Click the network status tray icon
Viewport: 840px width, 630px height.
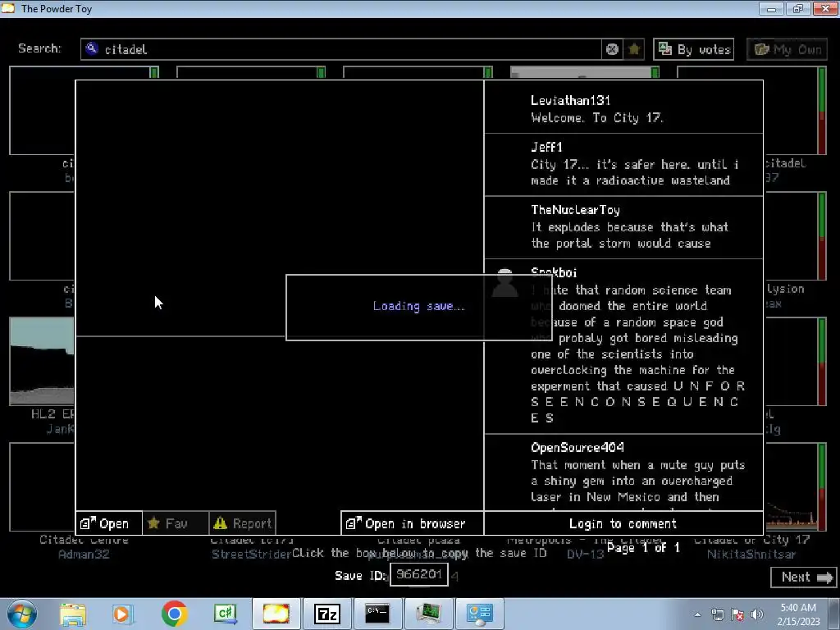717,614
